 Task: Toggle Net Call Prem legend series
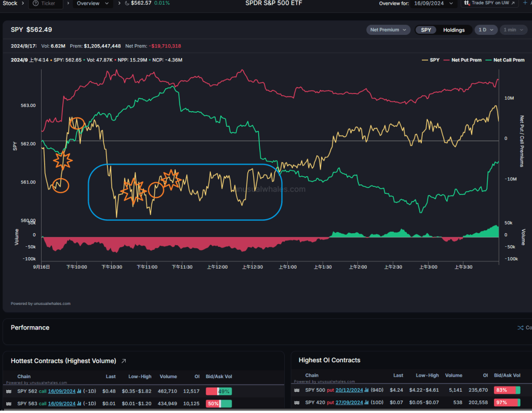click(505, 60)
